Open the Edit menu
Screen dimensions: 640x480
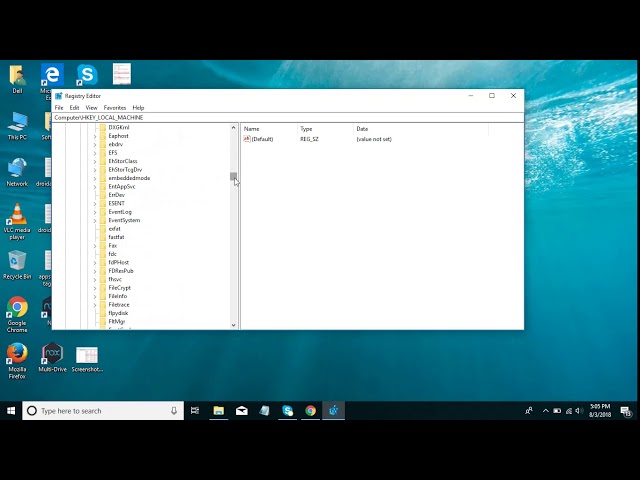74,108
